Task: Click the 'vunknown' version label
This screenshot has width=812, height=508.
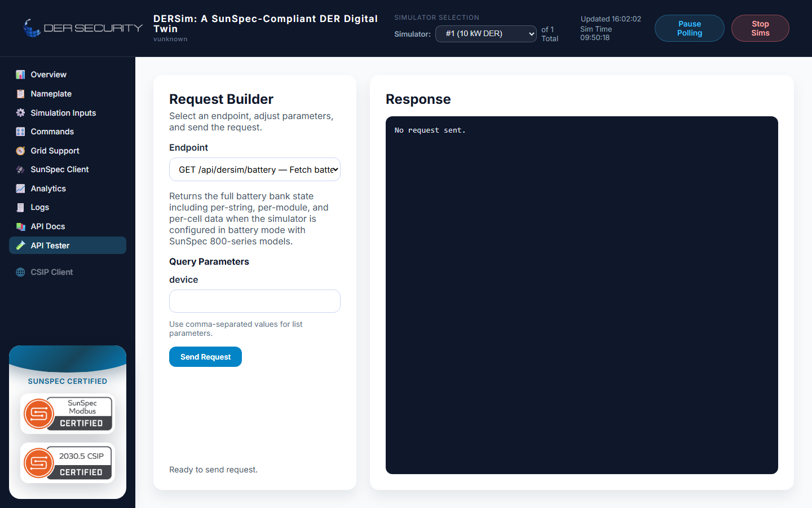Action: 170,40
